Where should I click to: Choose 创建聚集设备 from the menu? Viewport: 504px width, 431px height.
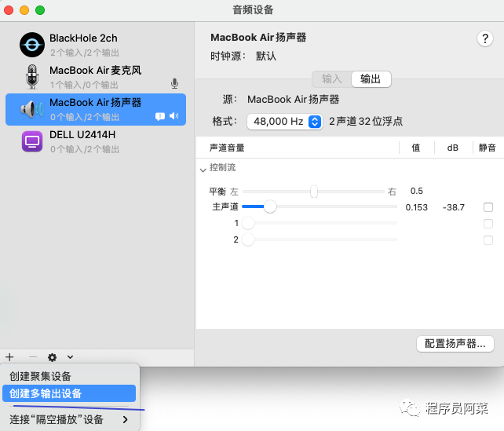click(69, 376)
